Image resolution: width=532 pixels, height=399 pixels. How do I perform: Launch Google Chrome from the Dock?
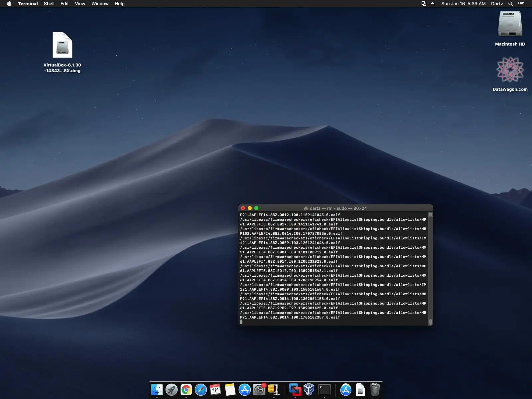pos(186,390)
